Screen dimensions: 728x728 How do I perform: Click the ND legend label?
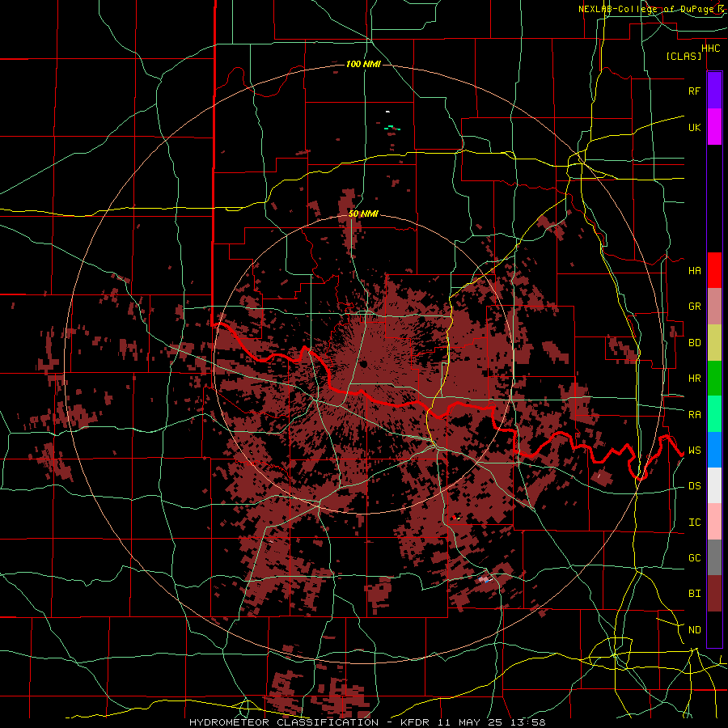(694, 629)
